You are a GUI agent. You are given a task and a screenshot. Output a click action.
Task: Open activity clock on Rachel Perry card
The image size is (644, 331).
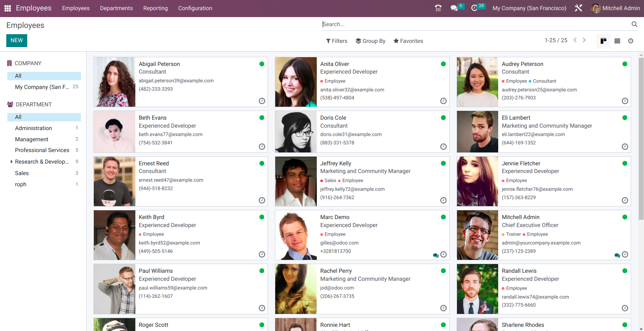tap(443, 308)
